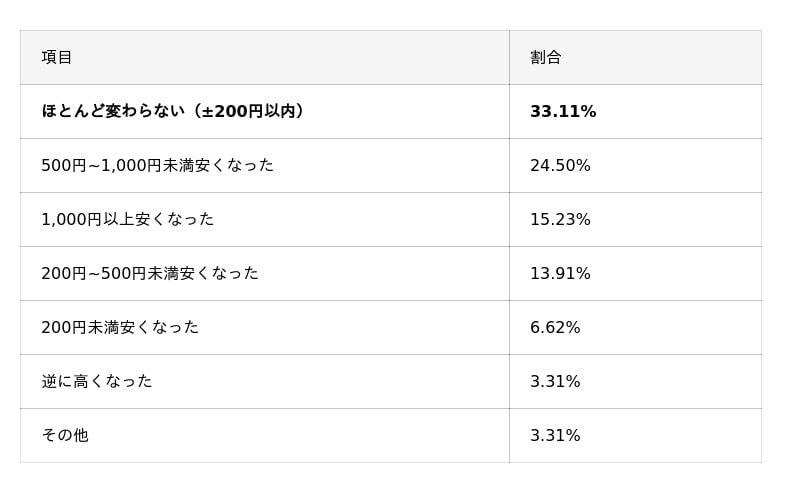Click the 6.62% percentage cell
This screenshot has height=493, width=800.
[x=555, y=328]
